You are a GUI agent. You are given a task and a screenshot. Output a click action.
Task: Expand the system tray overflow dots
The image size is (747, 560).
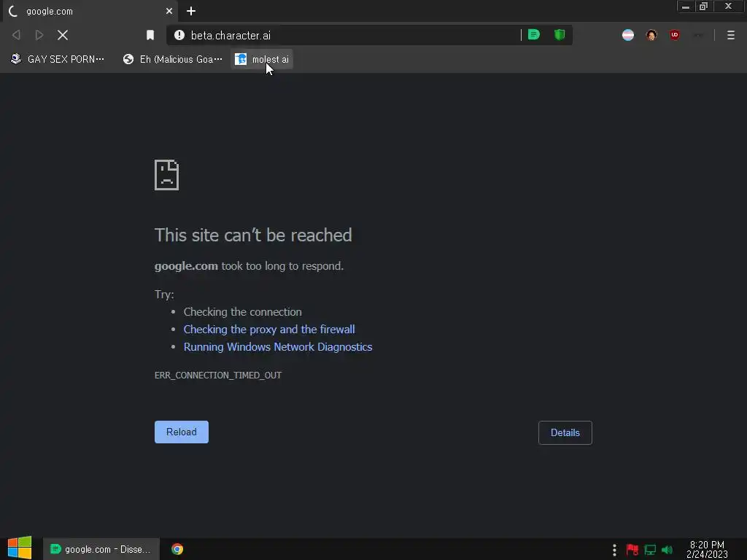(614, 550)
